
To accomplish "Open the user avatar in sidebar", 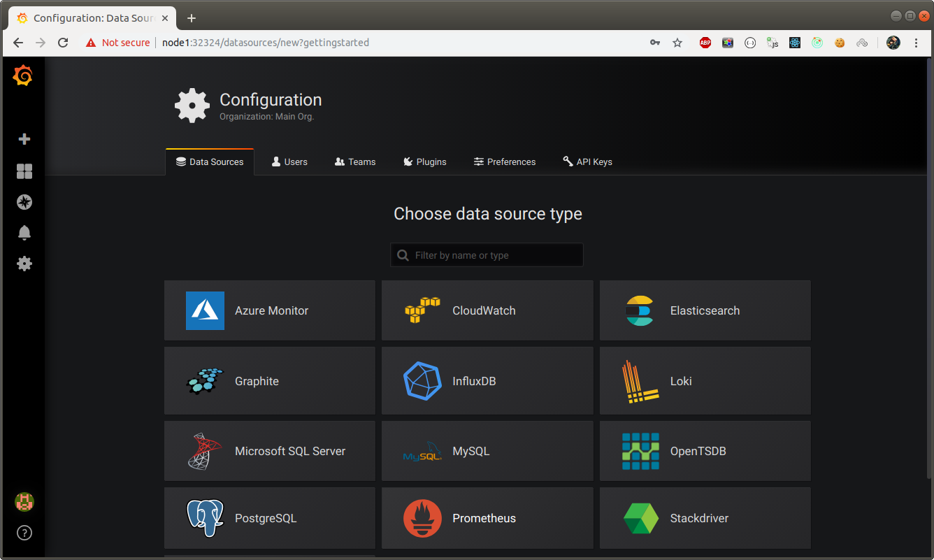I will coord(24,501).
